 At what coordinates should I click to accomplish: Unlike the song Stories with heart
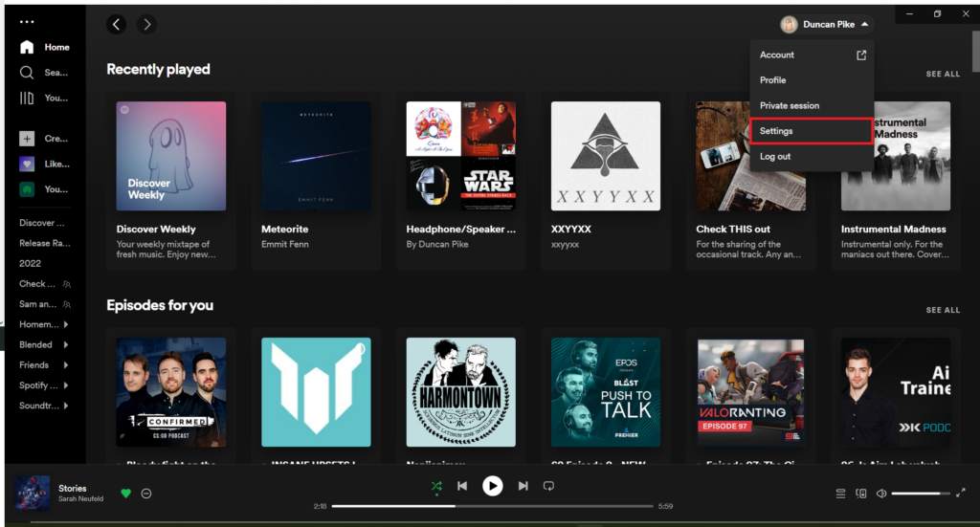125,494
